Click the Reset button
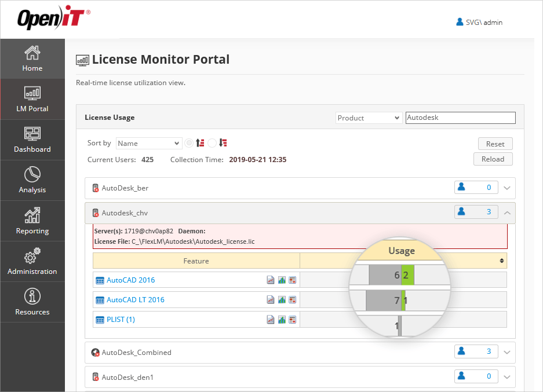Image resolution: width=543 pixels, height=392 pixels. pos(495,144)
